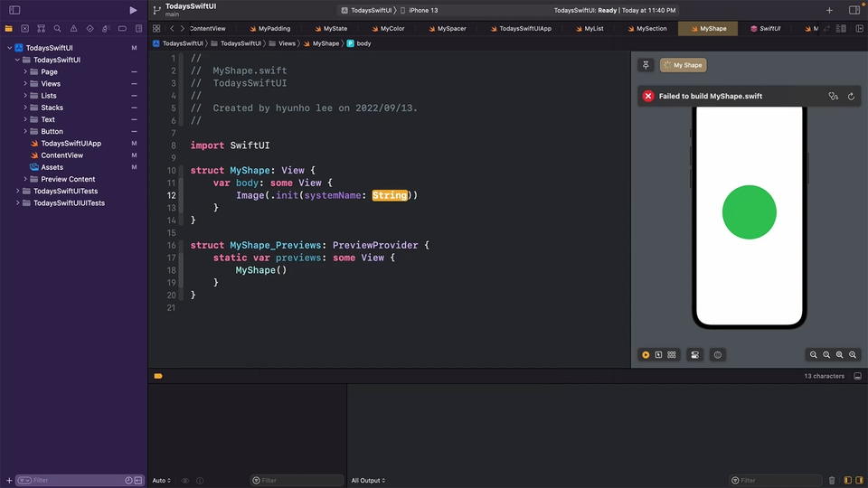
Task: Switch to the MyState tab
Action: click(x=331, y=28)
